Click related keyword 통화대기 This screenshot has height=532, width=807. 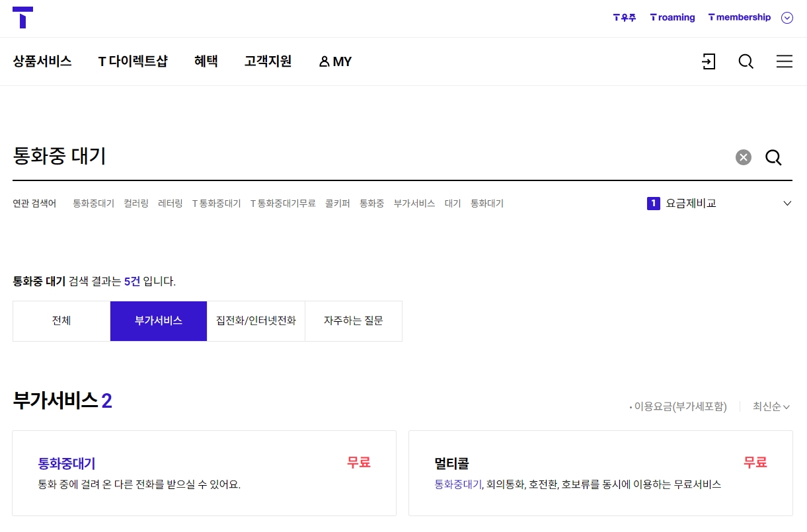click(487, 204)
